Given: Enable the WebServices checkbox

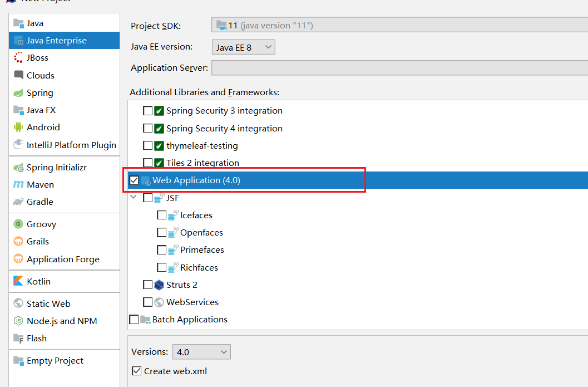Looking at the screenshot, I should pos(148,302).
